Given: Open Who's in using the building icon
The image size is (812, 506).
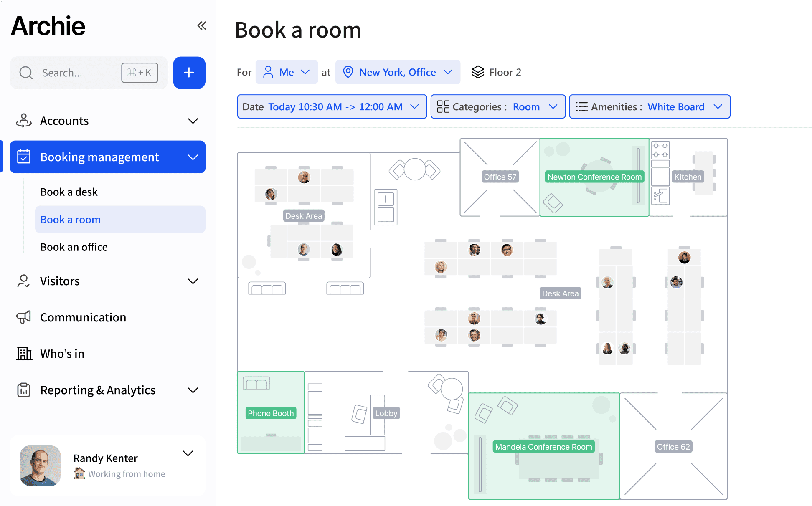Looking at the screenshot, I should [24, 354].
